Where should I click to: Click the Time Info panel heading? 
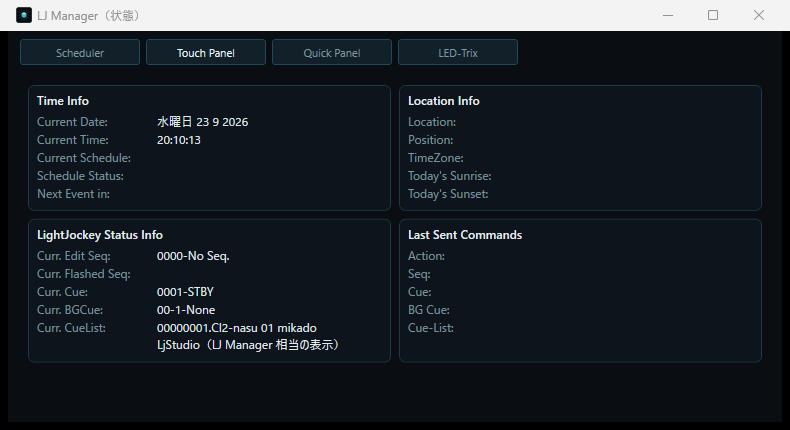pos(63,101)
